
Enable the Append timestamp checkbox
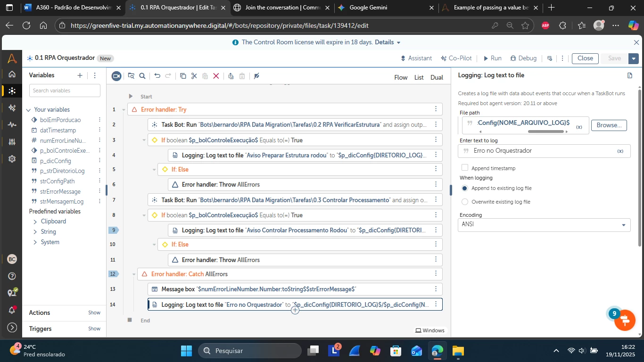(465, 168)
